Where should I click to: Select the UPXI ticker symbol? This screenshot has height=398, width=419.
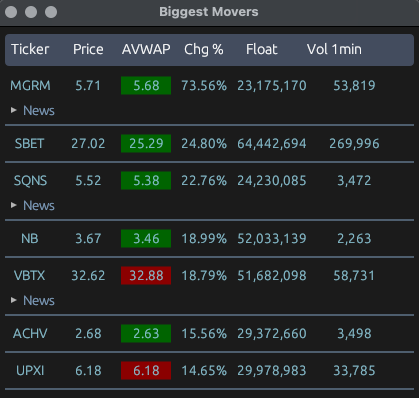tap(30, 371)
